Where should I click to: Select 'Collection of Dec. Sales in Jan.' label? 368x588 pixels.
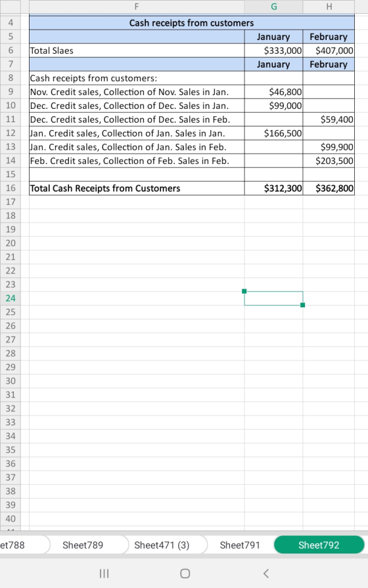[x=137, y=106]
